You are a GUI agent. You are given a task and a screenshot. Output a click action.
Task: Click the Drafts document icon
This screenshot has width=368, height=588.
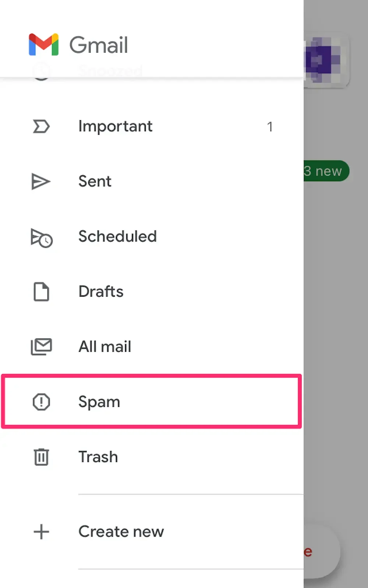pyautogui.click(x=41, y=292)
